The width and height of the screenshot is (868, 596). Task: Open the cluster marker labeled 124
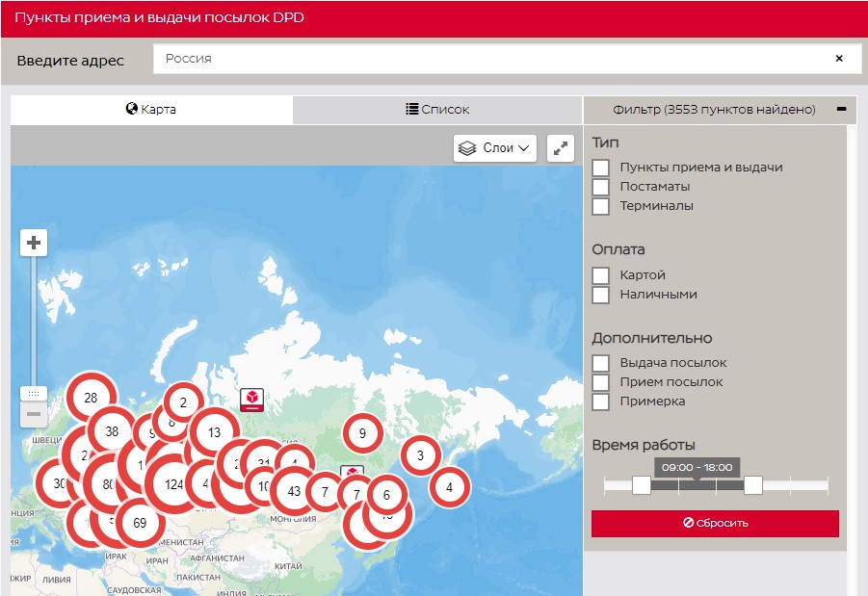[173, 484]
